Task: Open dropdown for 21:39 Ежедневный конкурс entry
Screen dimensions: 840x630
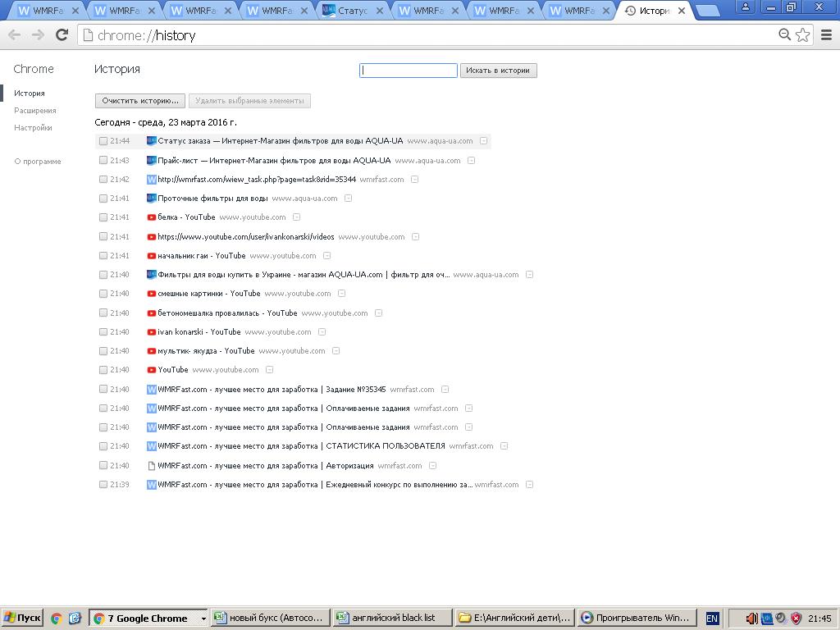Action: click(x=530, y=484)
